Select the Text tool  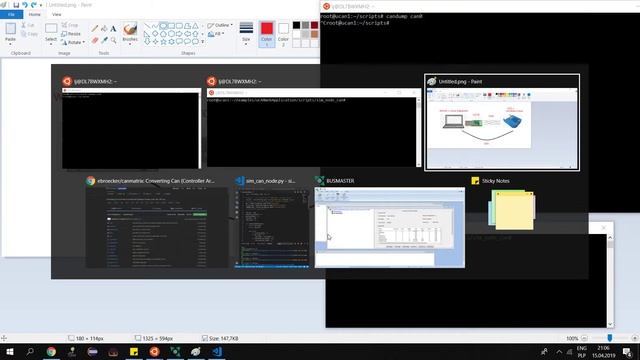point(113,29)
